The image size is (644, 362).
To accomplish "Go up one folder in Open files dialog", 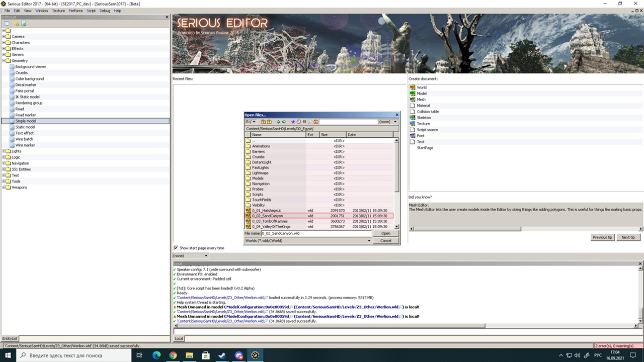I will pyautogui.click(x=269, y=122).
